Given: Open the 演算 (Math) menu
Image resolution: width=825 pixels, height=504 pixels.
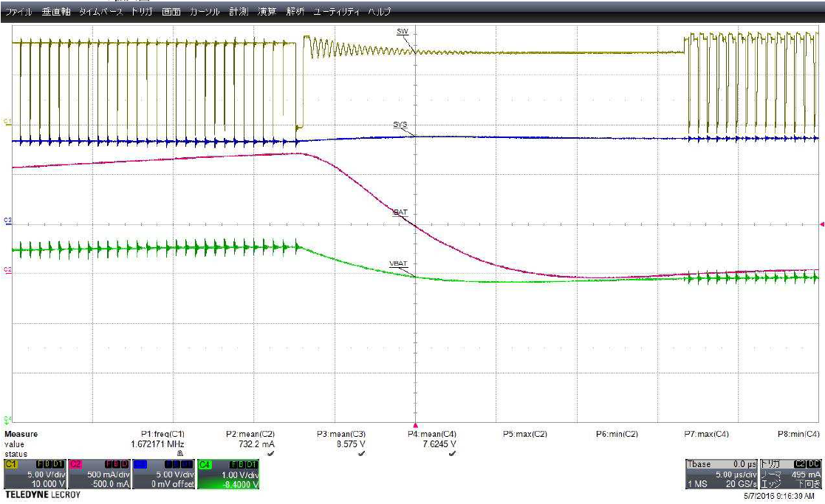Looking at the screenshot, I should pos(267,12).
